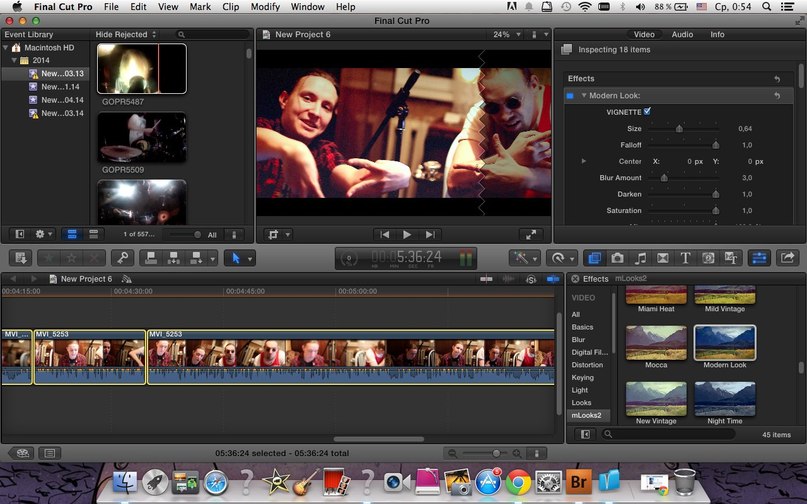Reset Modern Look effect arrow
The image size is (807, 504).
777,96
